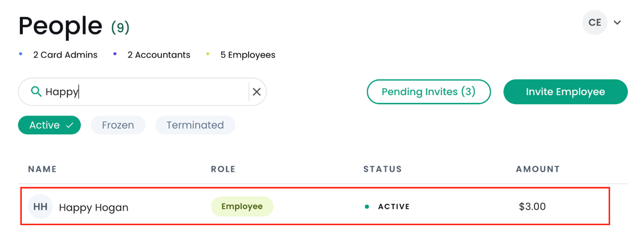644x247 pixels.
Task: Click the Invite Employee button
Action: tap(565, 92)
